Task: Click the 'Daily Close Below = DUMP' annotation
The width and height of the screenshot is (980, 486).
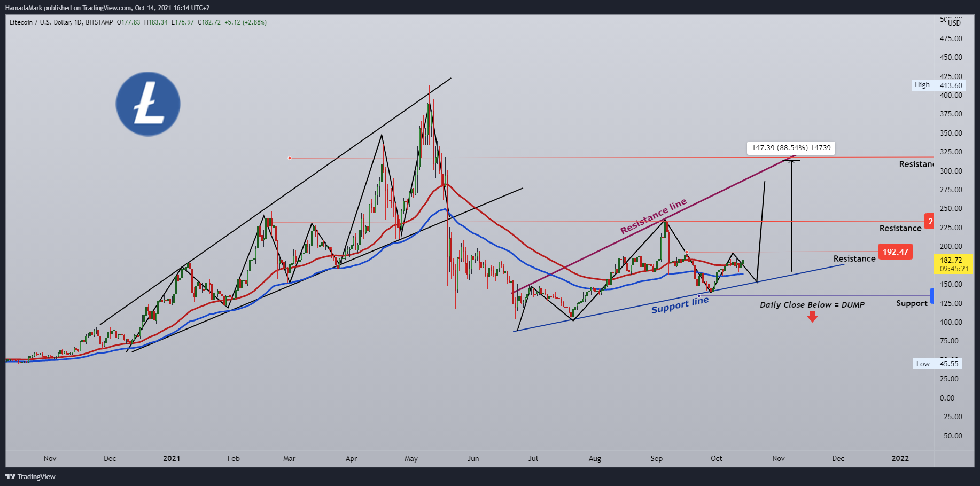Action: [812, 304]
